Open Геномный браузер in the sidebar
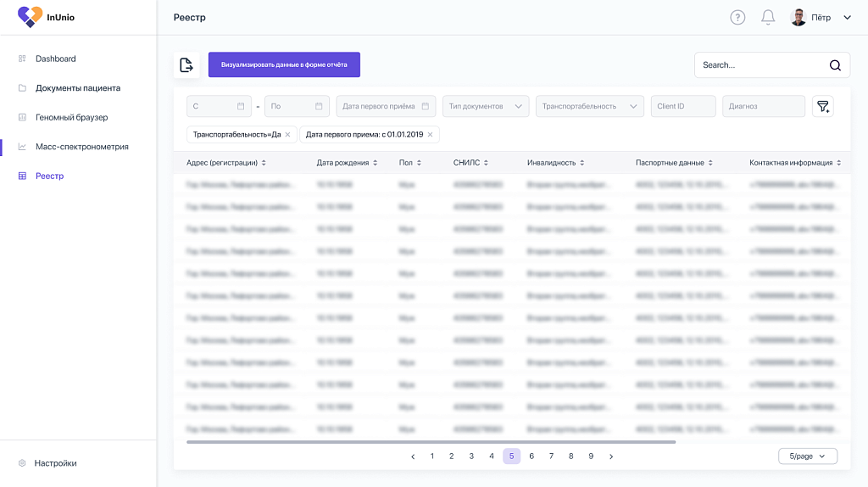This screenshot has width=868, height=487. coord(71,117)
